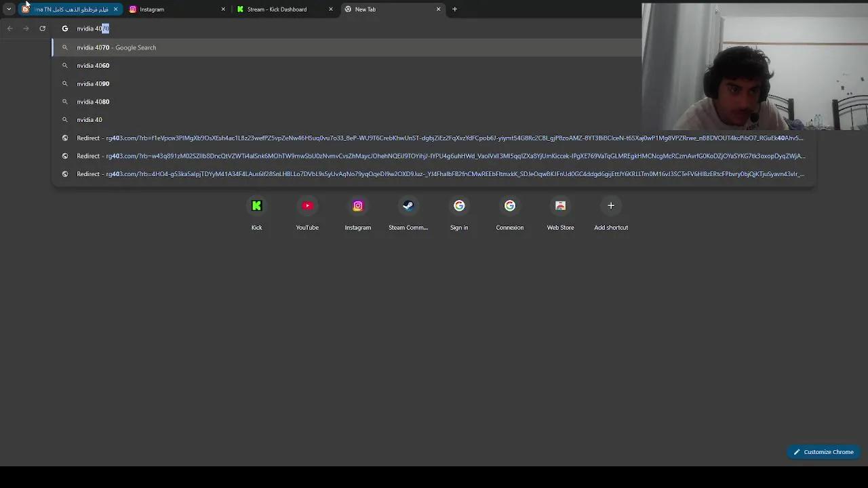The height and width of the screenshot is (488, 868).
Task: Select the New Tab tab
Action: click(392, 9)
